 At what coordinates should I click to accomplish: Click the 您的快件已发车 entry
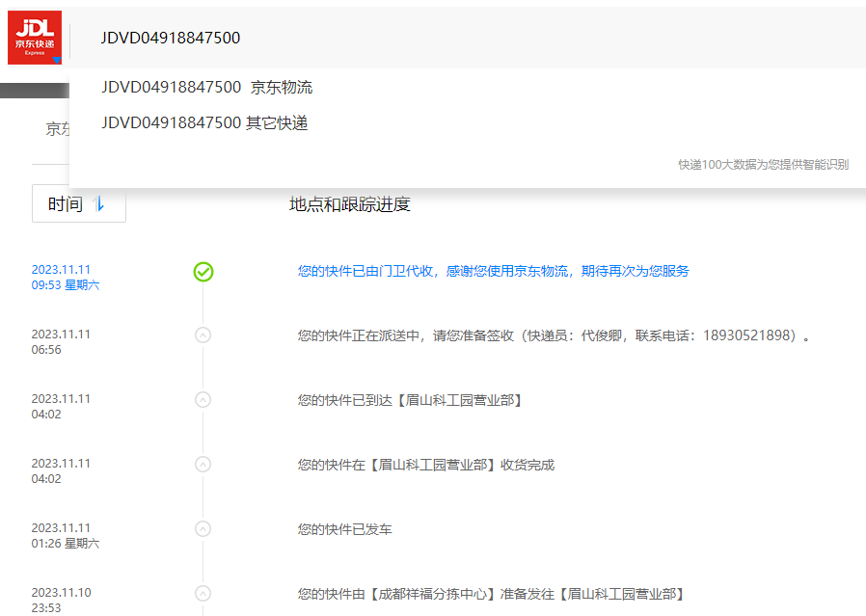coord(344,529)
